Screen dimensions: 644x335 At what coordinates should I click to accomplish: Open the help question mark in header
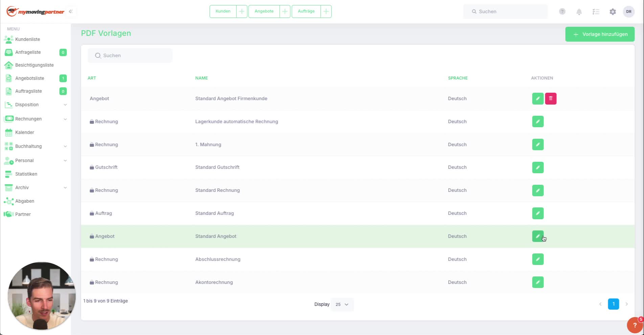coord(562,12)
